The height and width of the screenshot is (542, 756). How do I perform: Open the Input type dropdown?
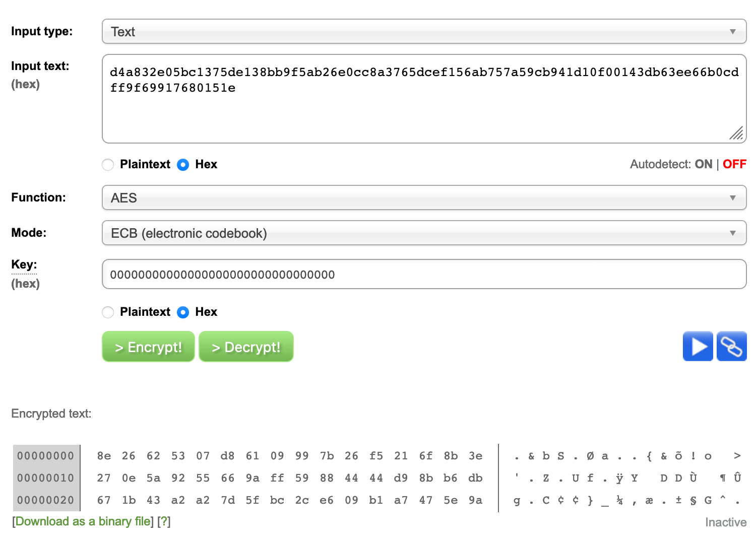[424, 32]
